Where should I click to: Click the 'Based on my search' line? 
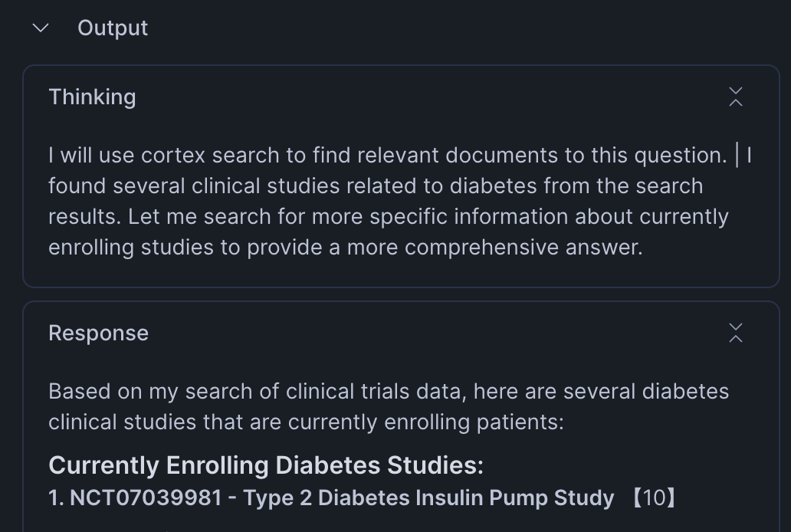[x=388, y=392]
